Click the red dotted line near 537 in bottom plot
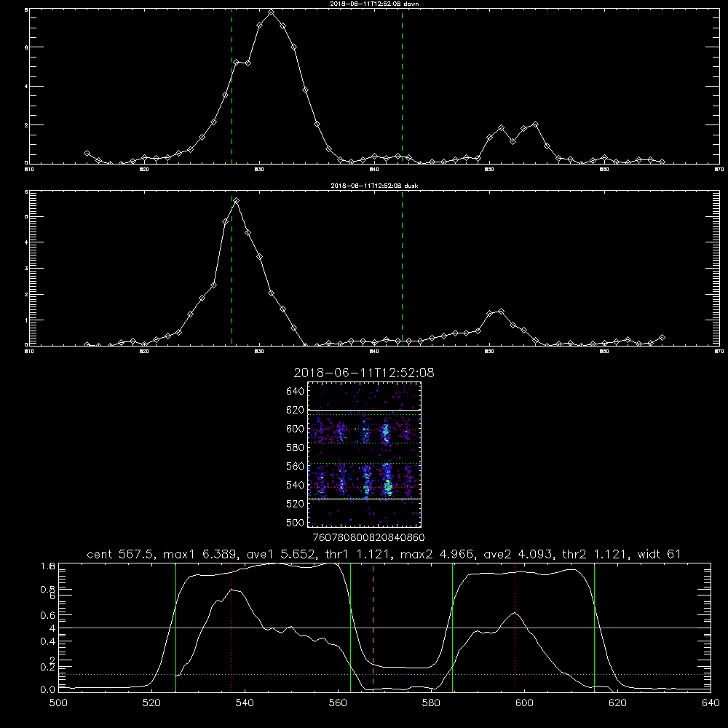Screen dimensions: 728x728 pyautogui.click(x=232, y=628)
